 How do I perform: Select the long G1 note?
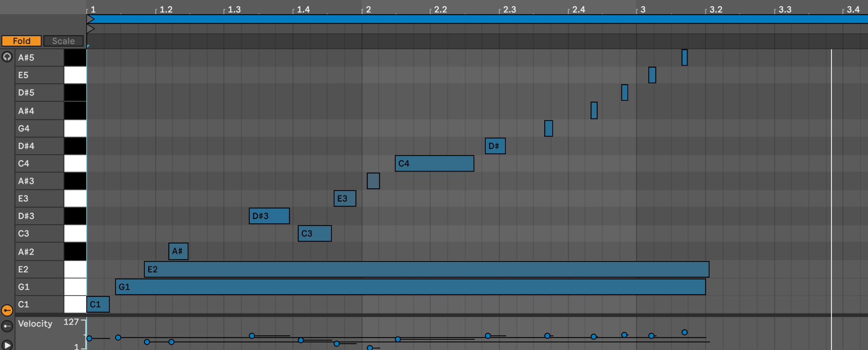[x=410, y=287]
